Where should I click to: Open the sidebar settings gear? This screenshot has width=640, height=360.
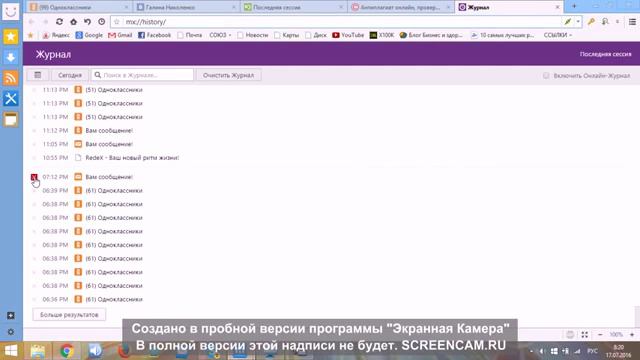click(11, 332)
